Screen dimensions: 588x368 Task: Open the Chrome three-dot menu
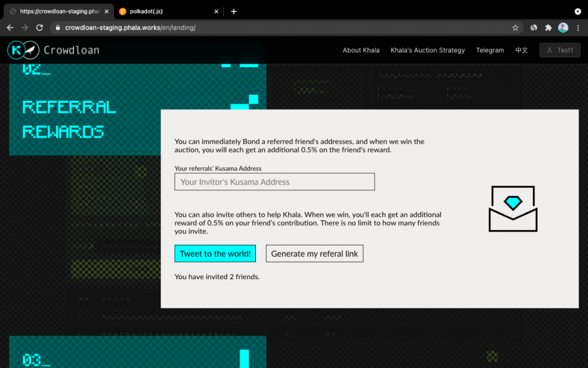click(578, 28)
